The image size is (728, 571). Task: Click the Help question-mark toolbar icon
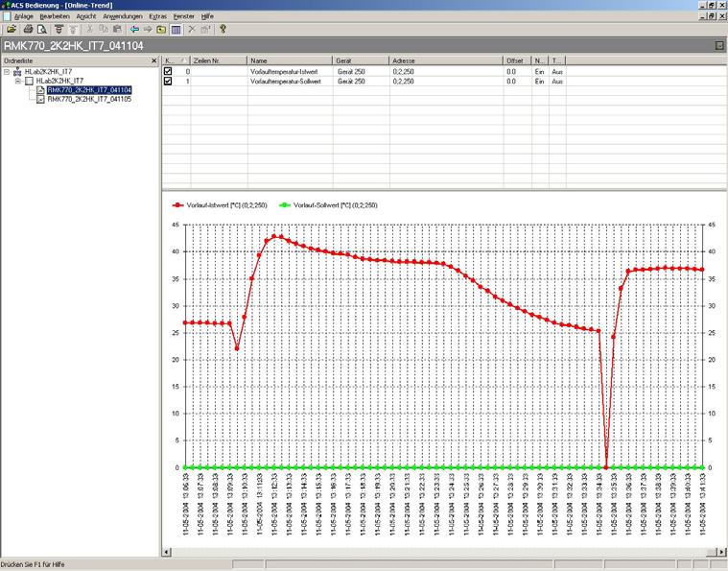(x=223, y=30)
